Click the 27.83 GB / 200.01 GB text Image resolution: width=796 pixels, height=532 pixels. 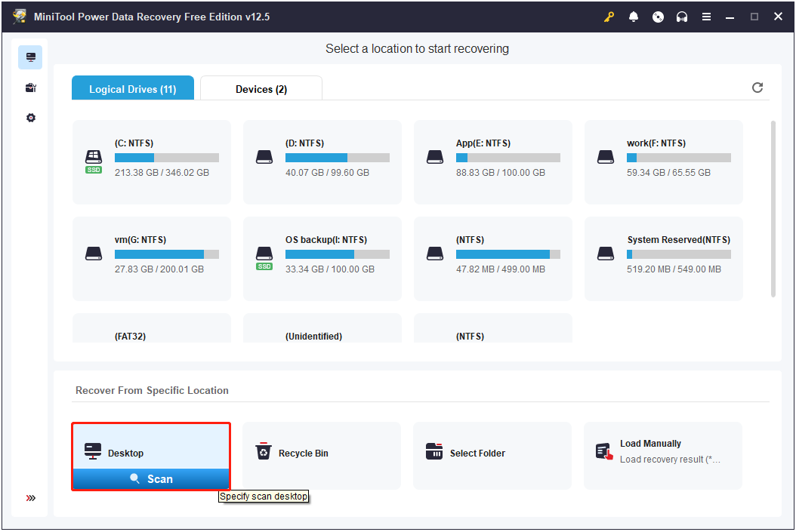159,269
